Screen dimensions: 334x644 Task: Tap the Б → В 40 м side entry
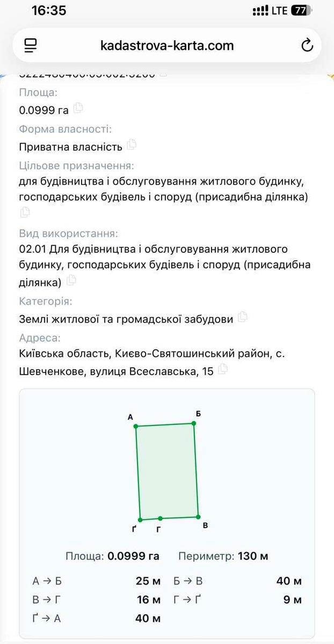pyautogui.click(x=238, y=581)
